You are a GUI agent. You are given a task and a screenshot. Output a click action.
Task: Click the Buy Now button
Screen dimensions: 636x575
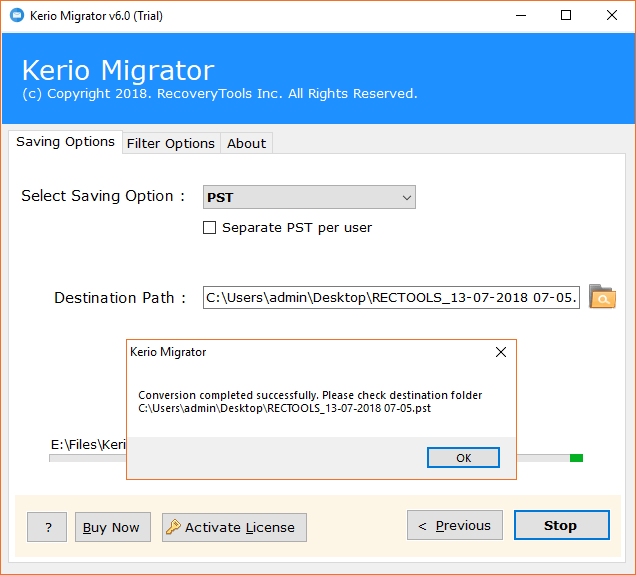tap(111, 527)
